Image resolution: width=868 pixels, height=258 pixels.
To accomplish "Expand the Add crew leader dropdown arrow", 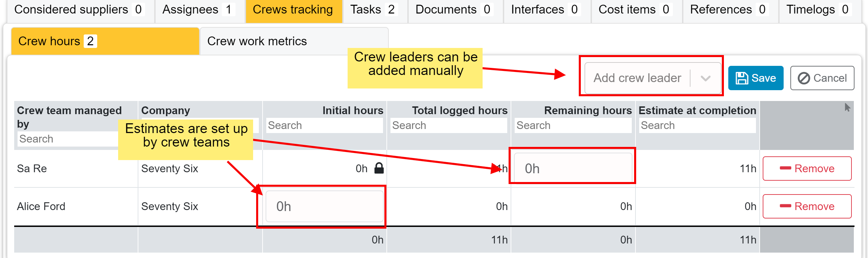I will tap(705, 78).
